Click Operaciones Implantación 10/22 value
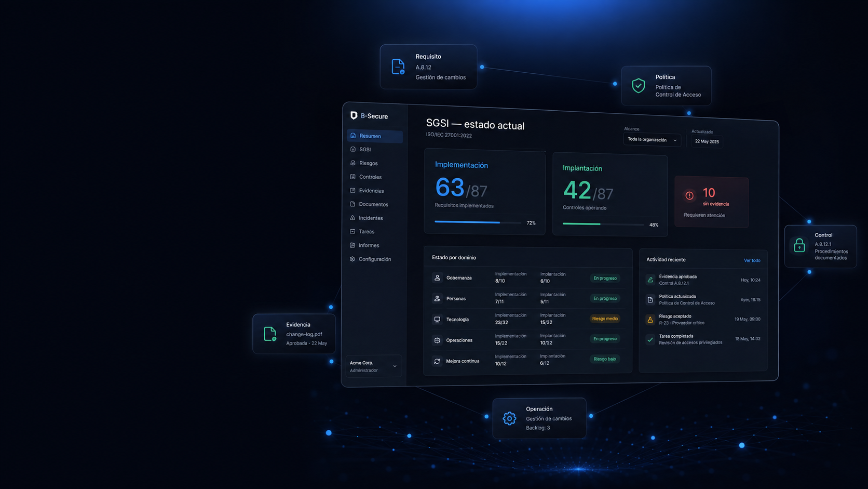This screenshot has height=489, width=868. click(546, 343)
